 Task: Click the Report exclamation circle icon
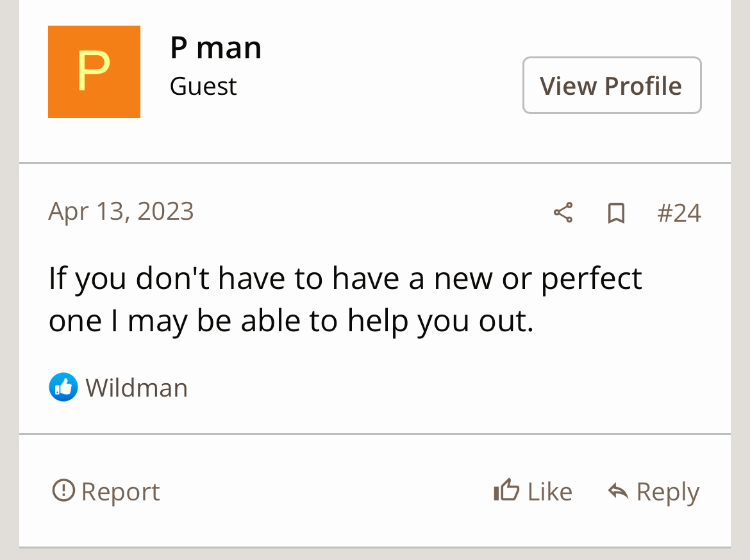point(63,491)
